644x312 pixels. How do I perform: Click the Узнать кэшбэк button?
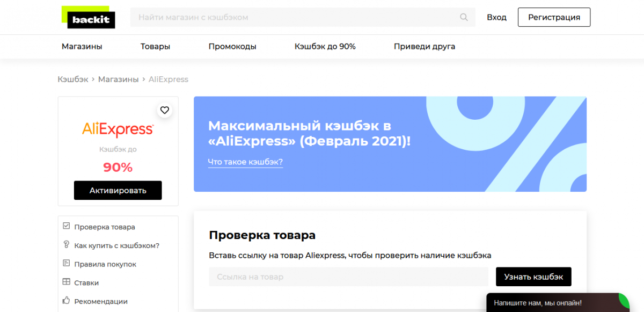[x=533, y=277]
